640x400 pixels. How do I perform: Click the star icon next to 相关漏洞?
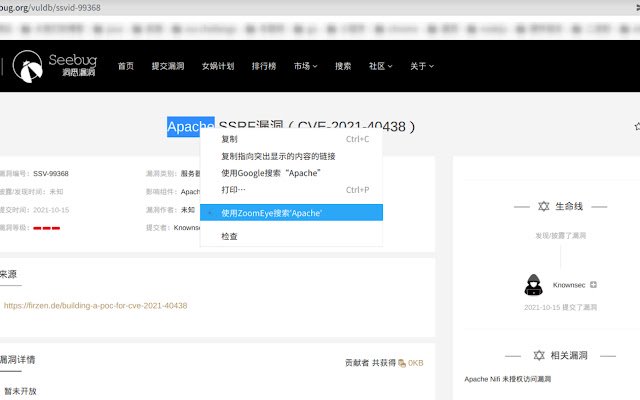539,356
